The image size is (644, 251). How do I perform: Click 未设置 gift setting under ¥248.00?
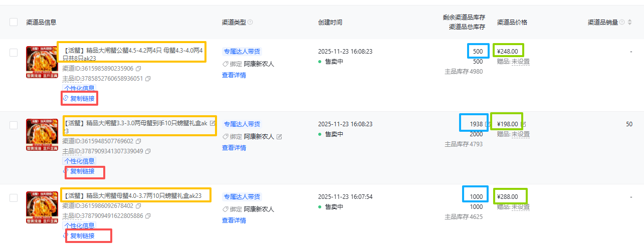pyautogui.click(x=520, y=62)
